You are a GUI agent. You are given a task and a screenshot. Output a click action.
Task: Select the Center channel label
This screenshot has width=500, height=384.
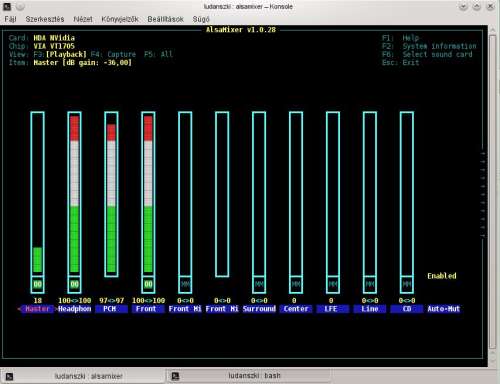[x=296, y=309]
